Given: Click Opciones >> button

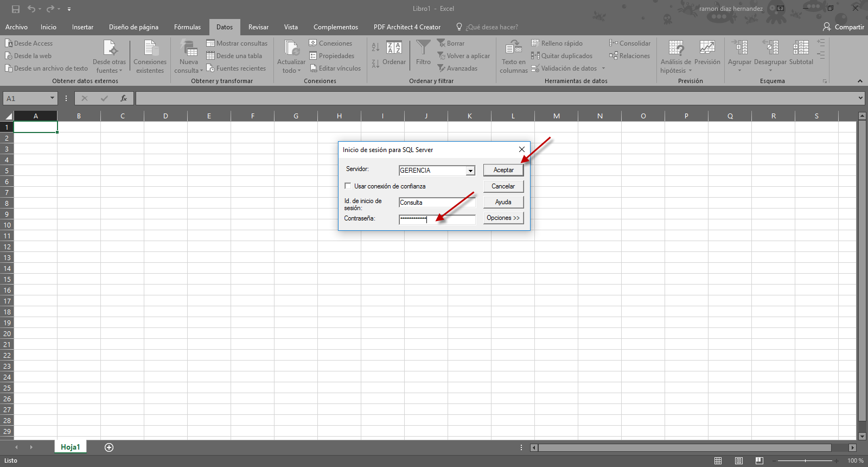Looking at the screenshot, I should pyautogui.click(x=503, y=218).
